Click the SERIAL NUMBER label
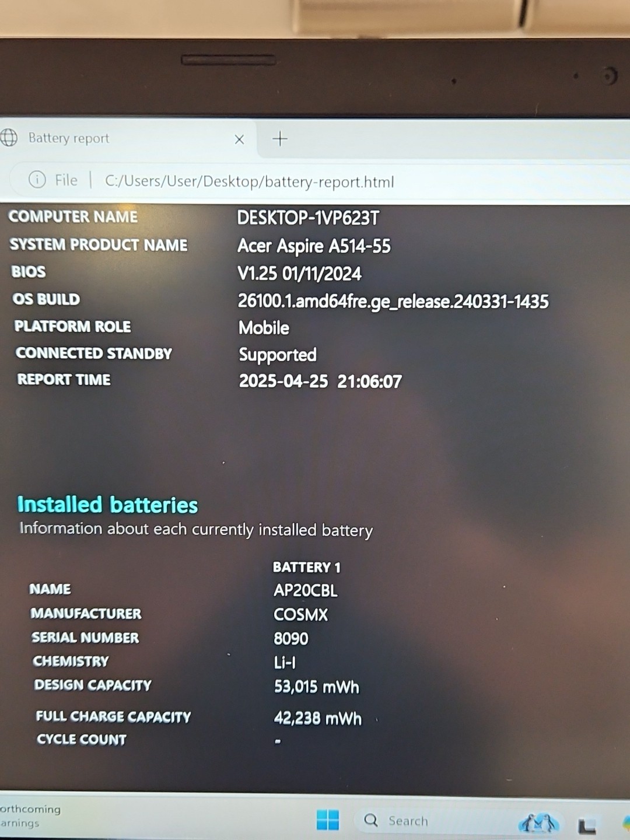The image size is (630, 840). pos(85,638)
